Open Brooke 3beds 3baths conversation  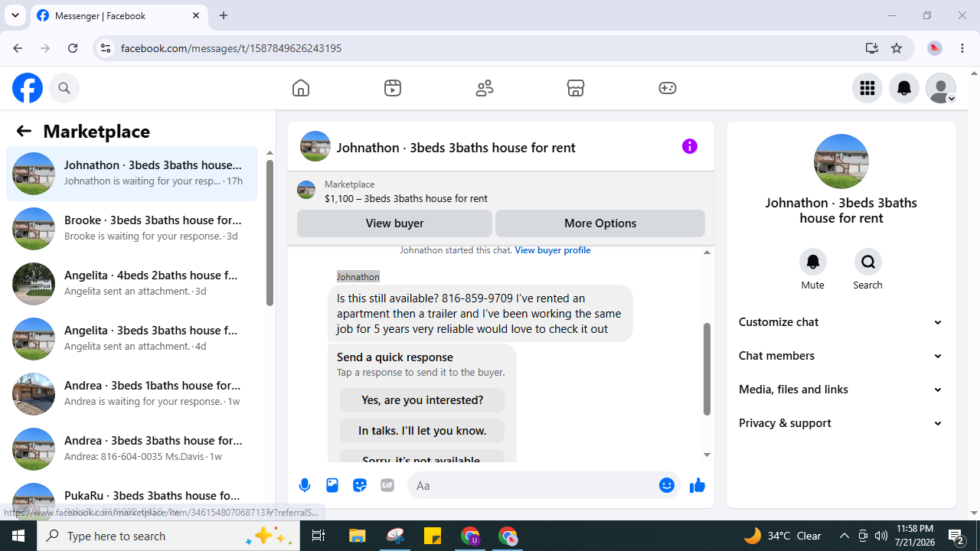(x=132, y=229)
